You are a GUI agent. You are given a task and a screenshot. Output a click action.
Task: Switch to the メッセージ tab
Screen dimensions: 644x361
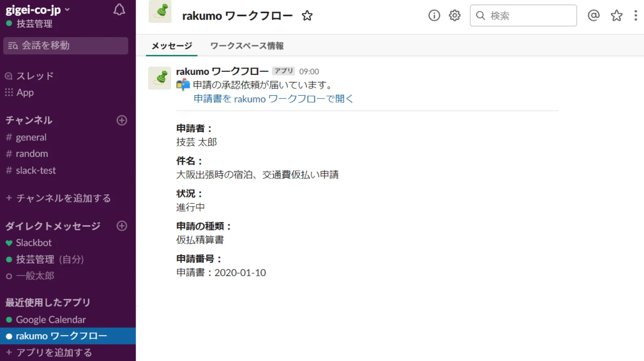coord(172,46)
